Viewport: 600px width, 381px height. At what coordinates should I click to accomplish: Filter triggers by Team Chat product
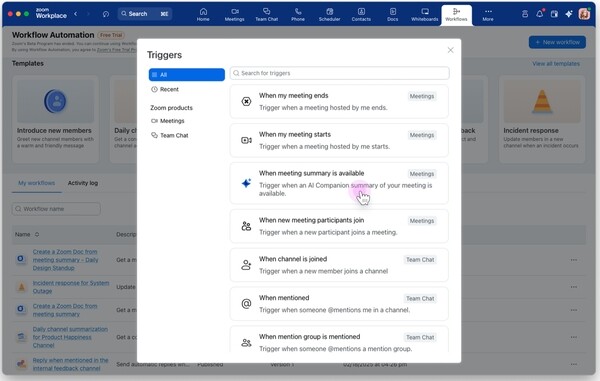pyautogui.click(x=170, y=135)
